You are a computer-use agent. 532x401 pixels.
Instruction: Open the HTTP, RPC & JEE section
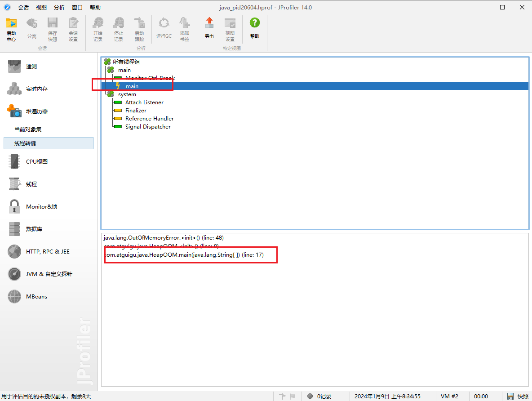click(49, 252)
